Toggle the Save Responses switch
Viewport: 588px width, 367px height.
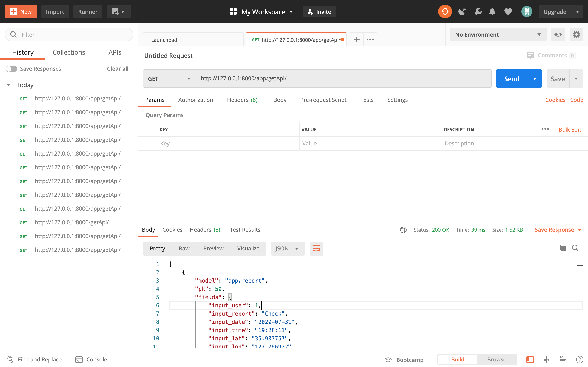coord(11,69)
